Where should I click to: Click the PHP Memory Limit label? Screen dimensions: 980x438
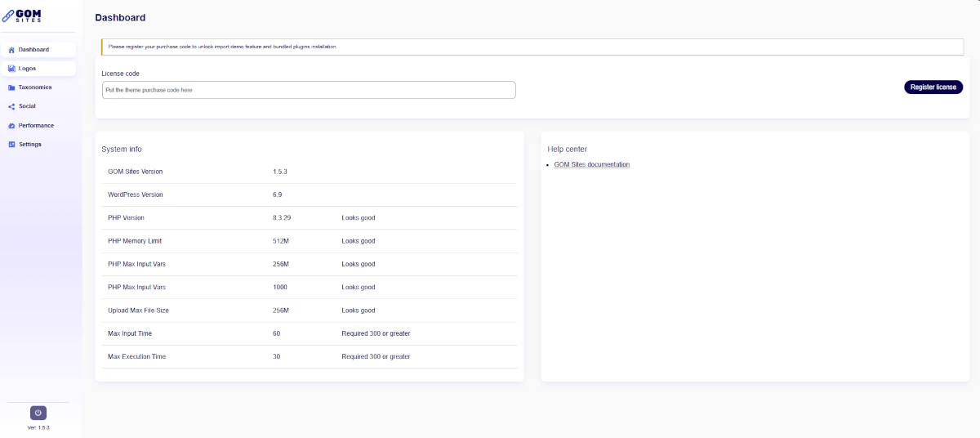coord(134,241)
